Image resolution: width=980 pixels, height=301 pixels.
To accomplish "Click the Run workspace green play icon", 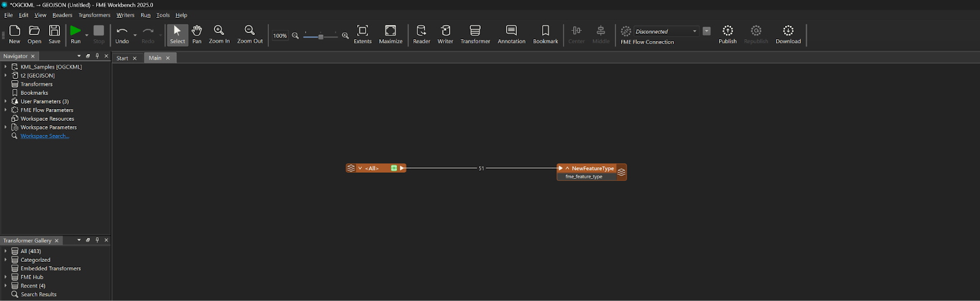I will (x=75, y=31).
